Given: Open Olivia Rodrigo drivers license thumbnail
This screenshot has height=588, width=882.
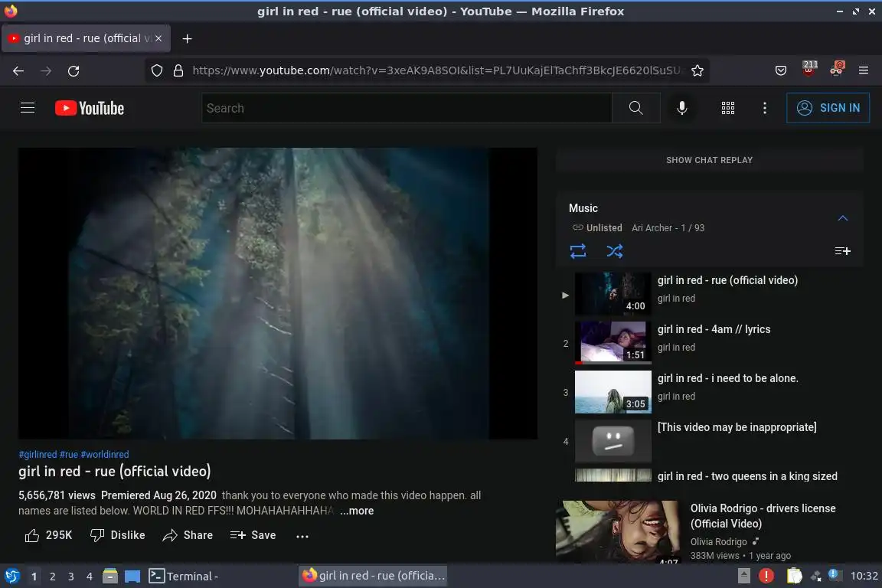Looking at the screenshot, I should point(618,531).
